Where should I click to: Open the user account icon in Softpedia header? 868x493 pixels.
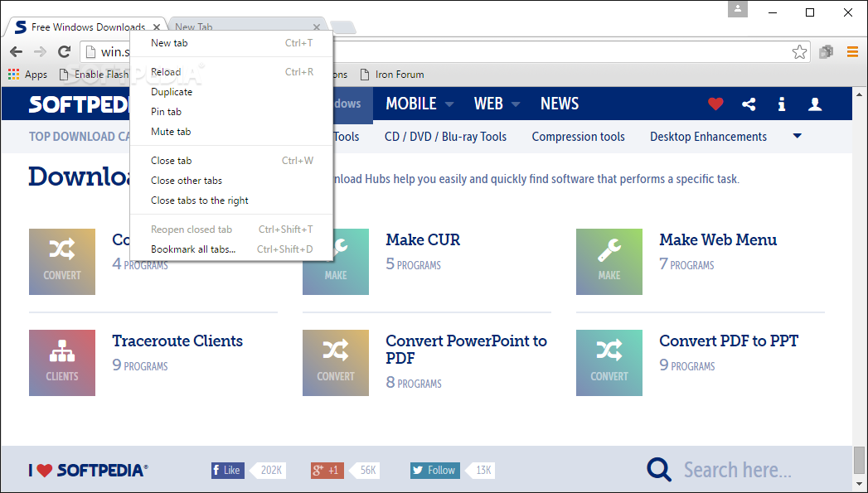[x=815, y=104]
